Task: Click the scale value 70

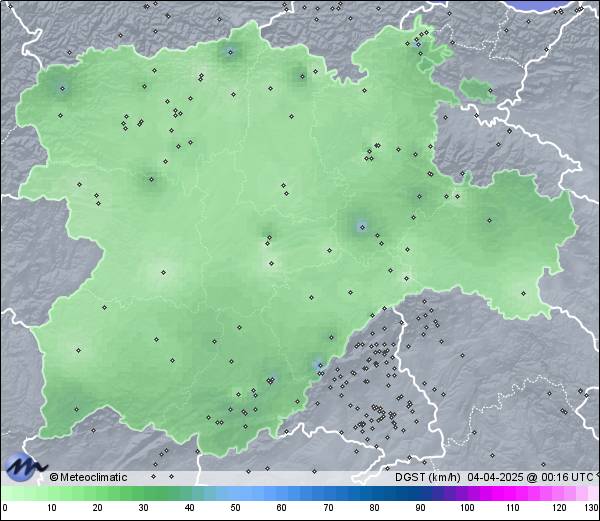Action: [x=328, y=508]
